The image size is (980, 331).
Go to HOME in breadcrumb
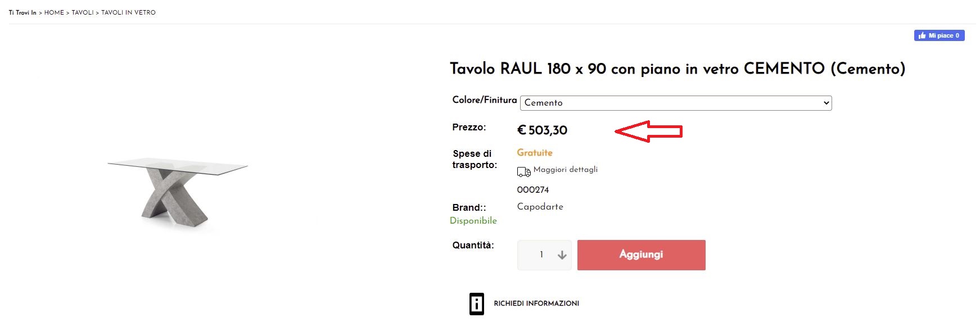[x=54, y=12]
